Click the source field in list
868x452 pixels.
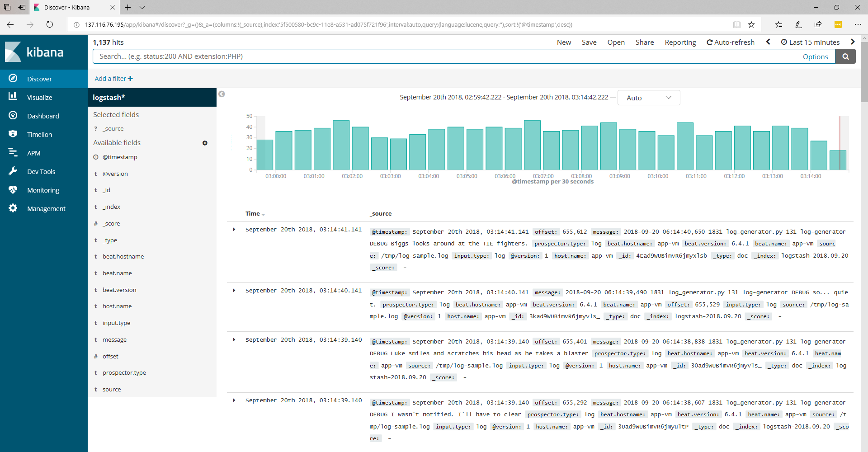112,389
